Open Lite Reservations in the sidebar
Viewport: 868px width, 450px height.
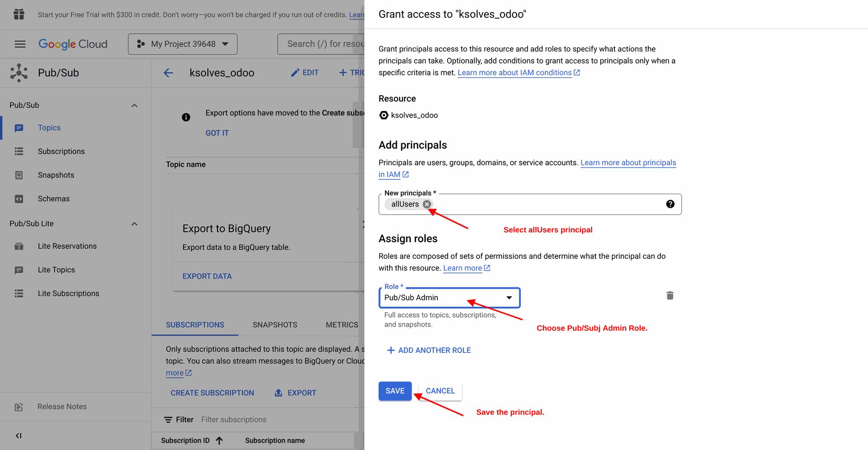[67, 246]
